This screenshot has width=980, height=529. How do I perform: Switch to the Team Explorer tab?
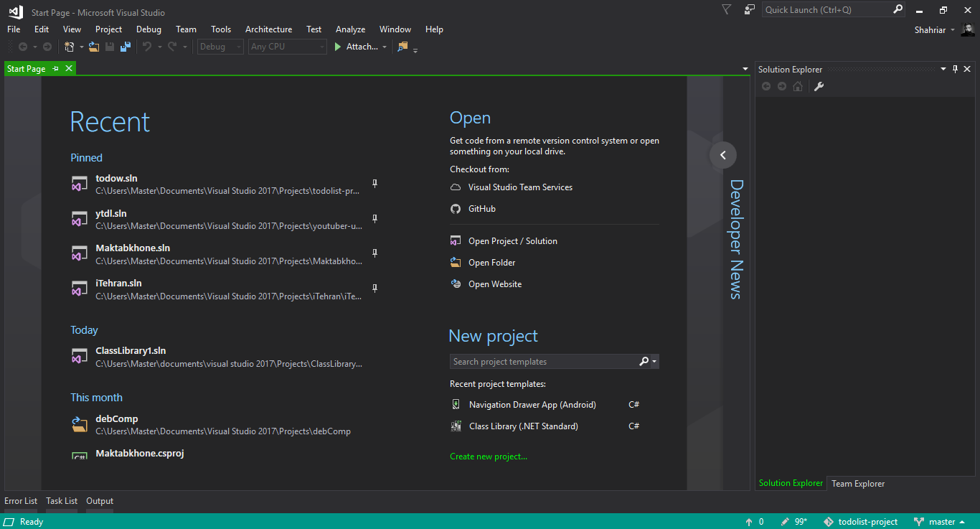[x=858, y=484]
